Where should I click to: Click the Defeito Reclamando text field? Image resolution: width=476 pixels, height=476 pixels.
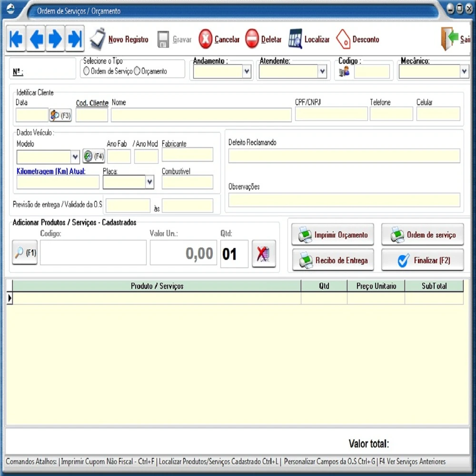344,156
